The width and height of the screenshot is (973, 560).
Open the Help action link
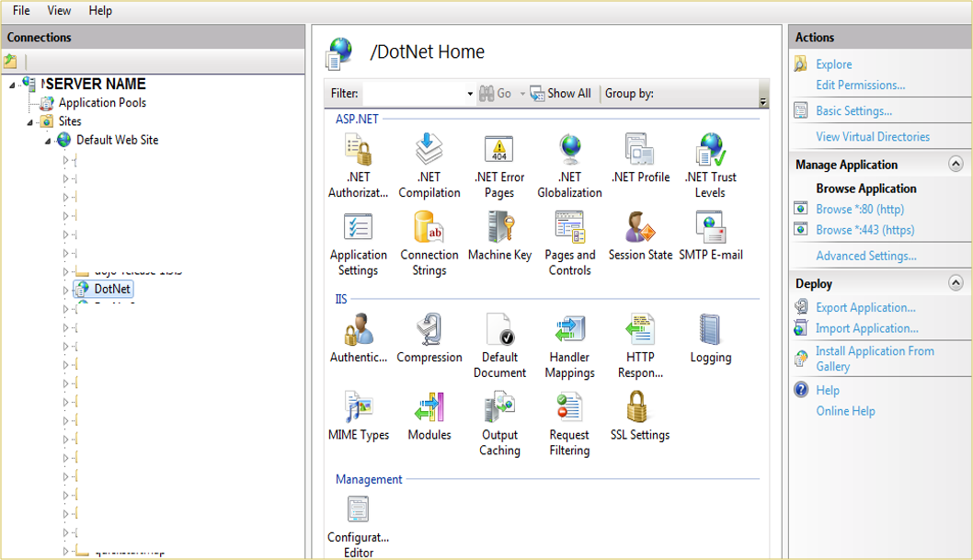click(827, 390)
